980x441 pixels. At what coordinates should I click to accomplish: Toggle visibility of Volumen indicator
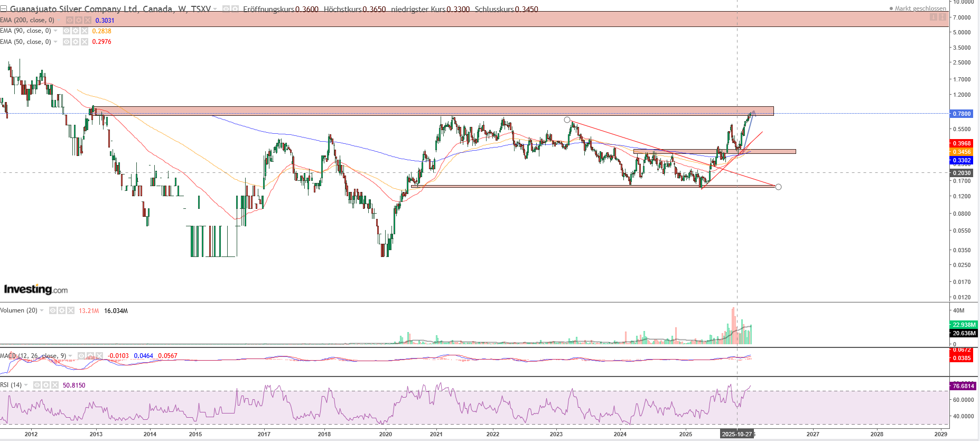(53, 311)
